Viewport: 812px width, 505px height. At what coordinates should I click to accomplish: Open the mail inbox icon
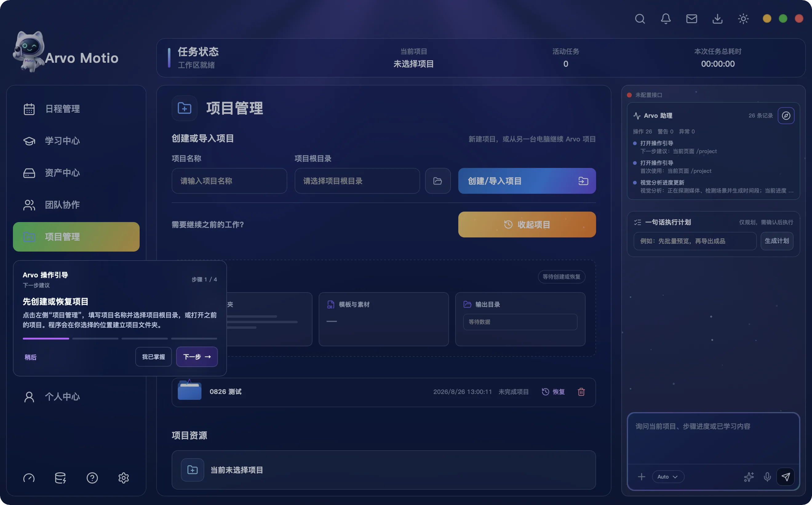click(x=691, y=19)
